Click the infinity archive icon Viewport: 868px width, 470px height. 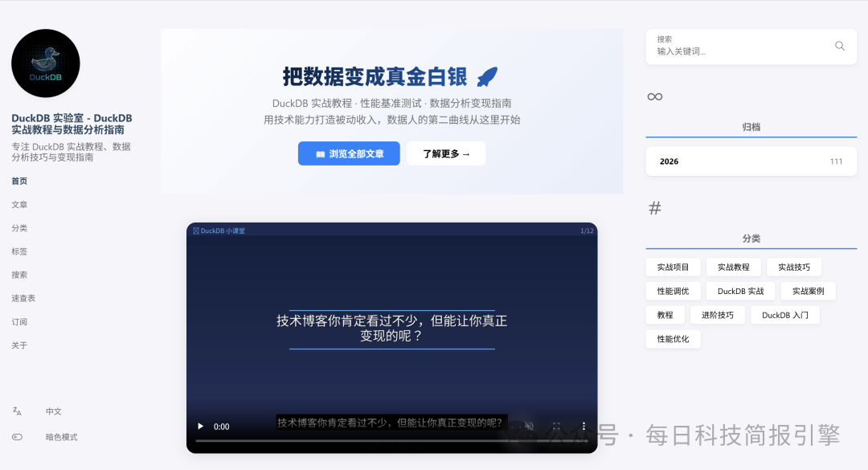coord(655,97)
